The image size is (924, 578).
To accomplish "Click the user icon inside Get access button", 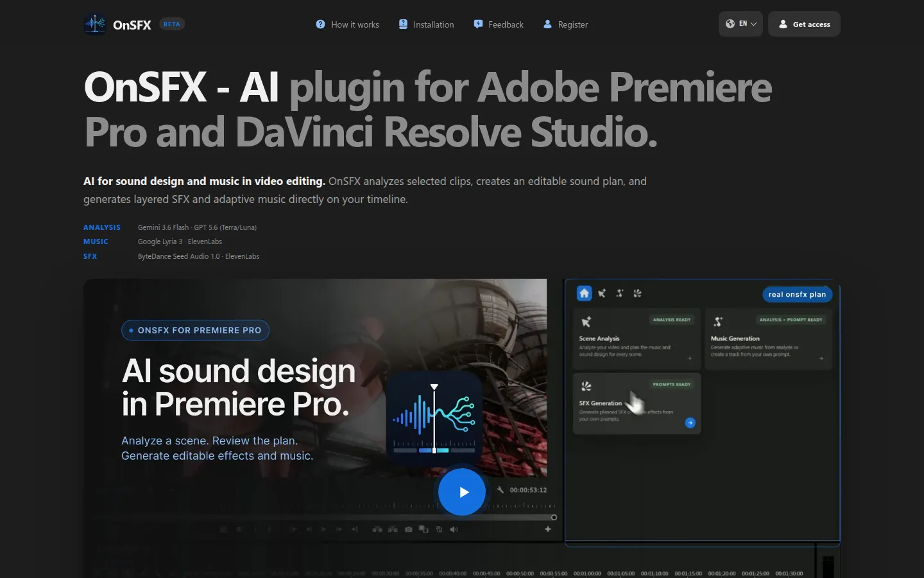I will point(783,24).
